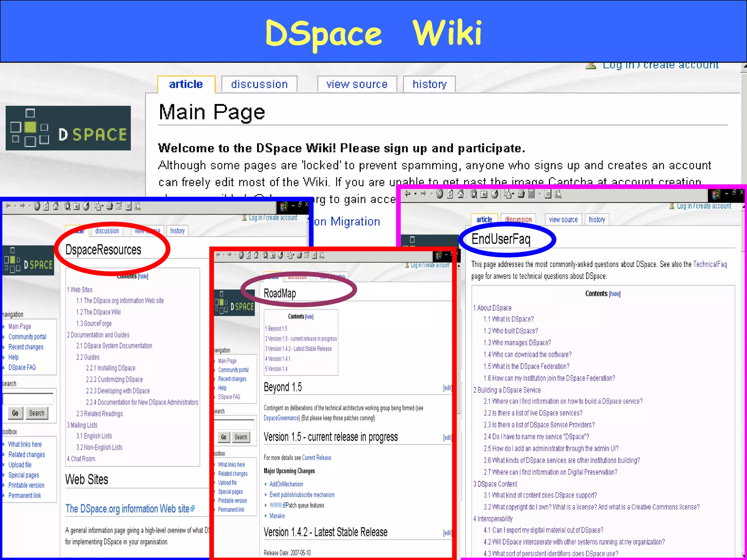Click Log in / create account in EndUserFaq window
This screenshot has height=560, width=747.
click(704, 206)
